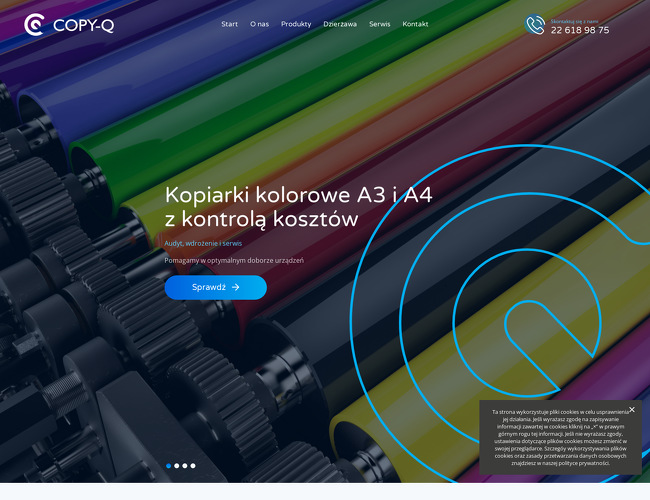The height and width of the screenshot is (500, 650).
Task: Go to the Dzierżawa page
Action: [x=340, y=24]
